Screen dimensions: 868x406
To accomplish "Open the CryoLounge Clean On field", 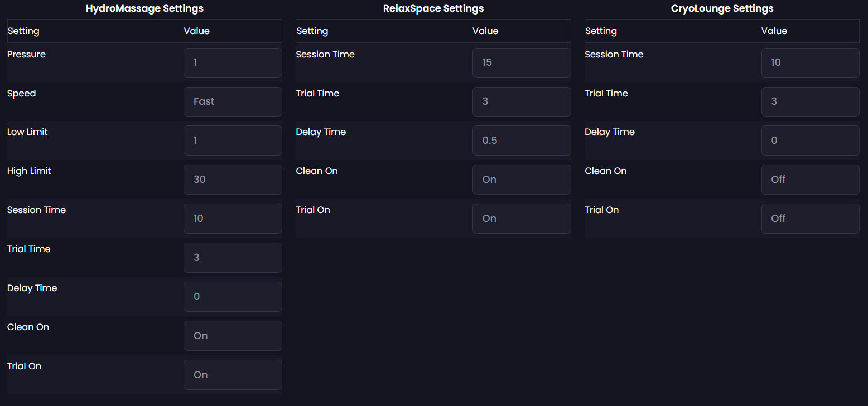I will [x=810, y=180].
